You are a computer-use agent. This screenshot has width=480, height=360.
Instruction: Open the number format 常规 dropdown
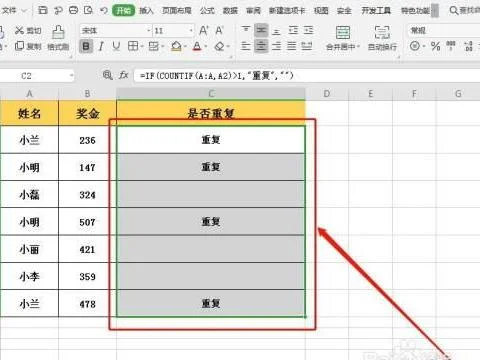pyautogui.click(x=444, y=31)
